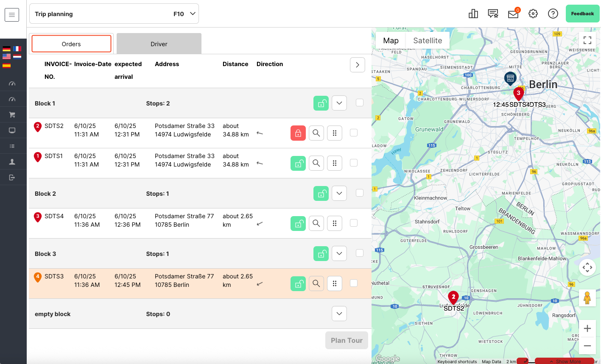Tick the Block 2 checkbox
This screenshot has height=364, width=601.
pos(360,193)
